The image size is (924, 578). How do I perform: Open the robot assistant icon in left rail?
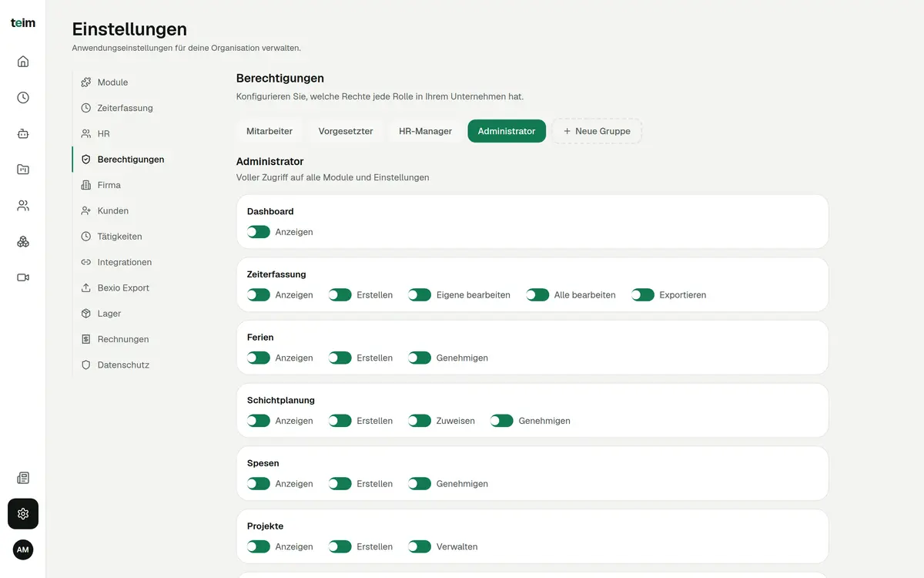tap(23, 133)
